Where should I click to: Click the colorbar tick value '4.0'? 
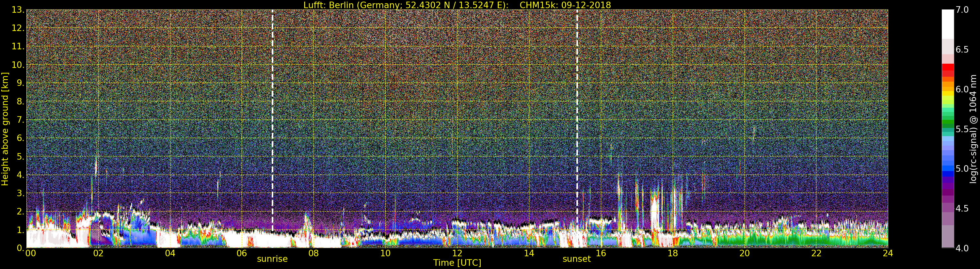tap(962, 248)
